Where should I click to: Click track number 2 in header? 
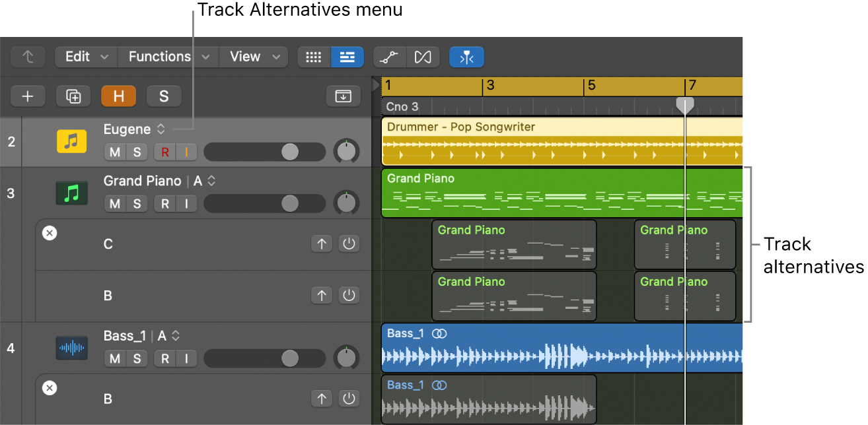11,141
